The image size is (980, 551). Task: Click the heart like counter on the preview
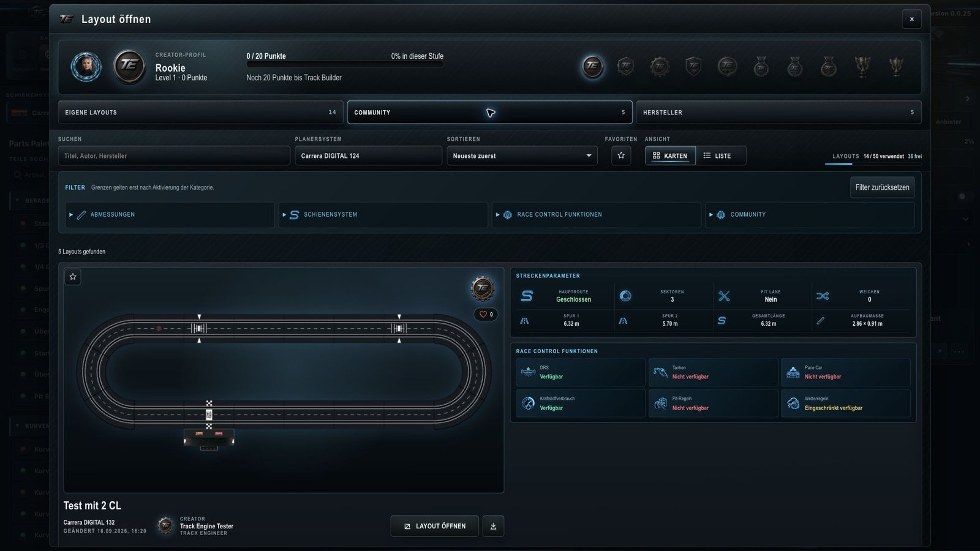486,315
